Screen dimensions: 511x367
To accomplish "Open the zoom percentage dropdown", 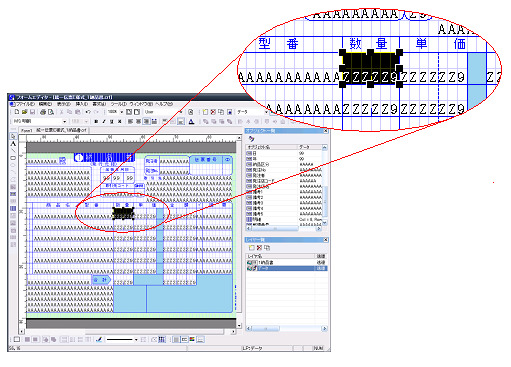I will pyautogui.click(x=122, y=112).
